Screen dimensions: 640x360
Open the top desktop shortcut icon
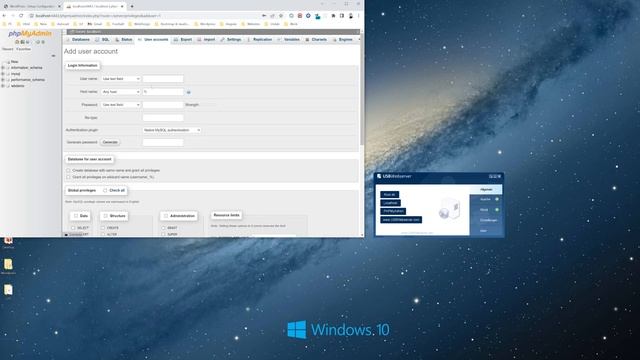[8, 241]
